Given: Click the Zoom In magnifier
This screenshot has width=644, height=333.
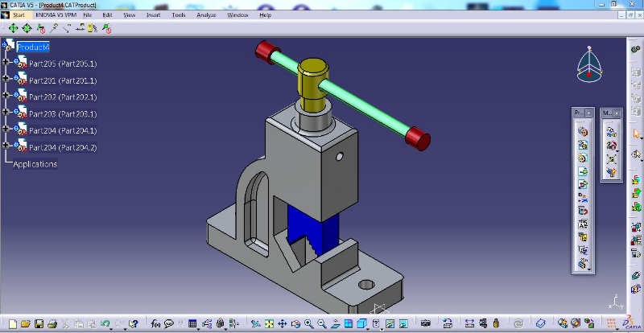Looking at the screenshot, I should click(309, 323).
